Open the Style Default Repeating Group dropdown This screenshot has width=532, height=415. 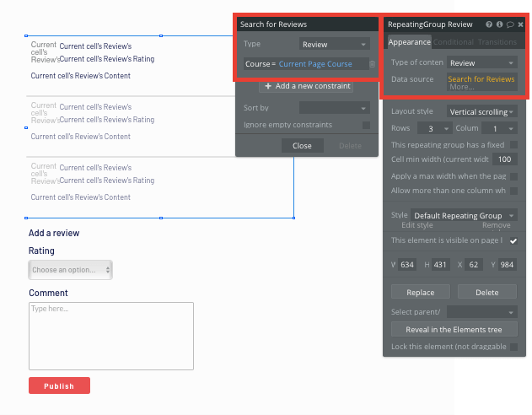pos(464,216)
